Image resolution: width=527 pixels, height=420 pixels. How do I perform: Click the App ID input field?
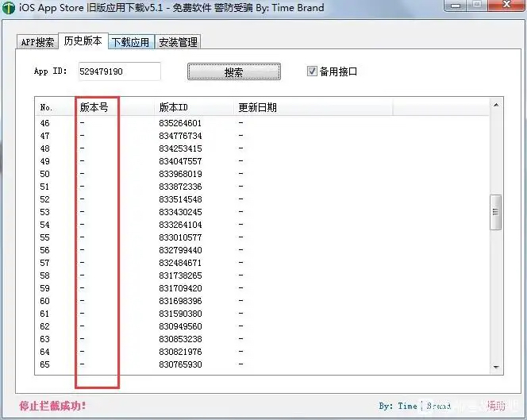coord(119,71)
